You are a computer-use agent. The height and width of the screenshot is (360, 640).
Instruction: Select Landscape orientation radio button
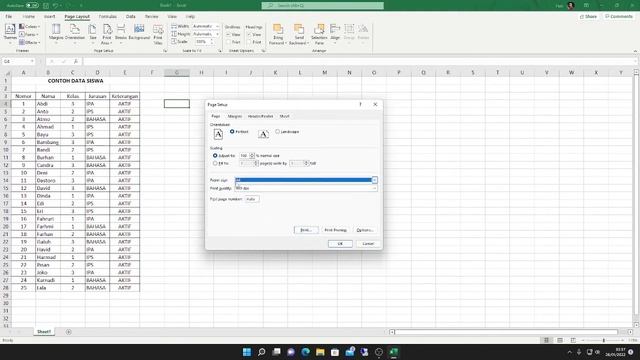[278, 131]
